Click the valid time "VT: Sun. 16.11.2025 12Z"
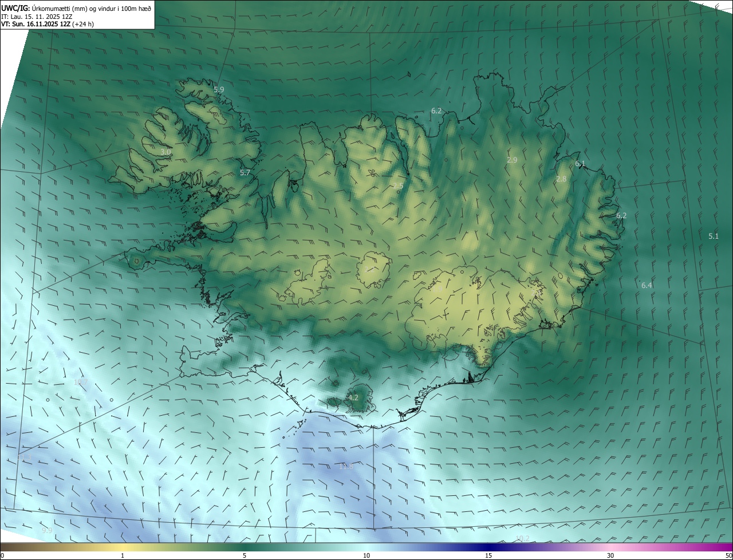Screen dimensions: 733x560 pyautogui.click(x=36, y=24)
